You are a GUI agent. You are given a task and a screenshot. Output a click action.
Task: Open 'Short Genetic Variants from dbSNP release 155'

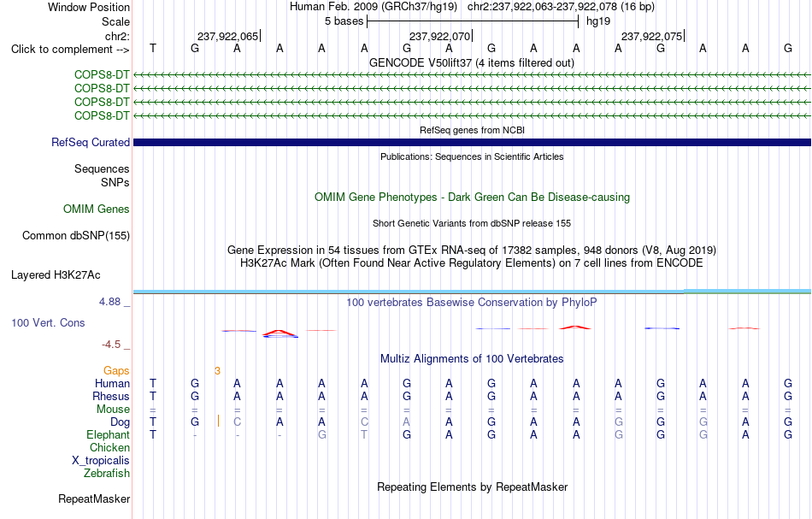[x=472, y=223]
